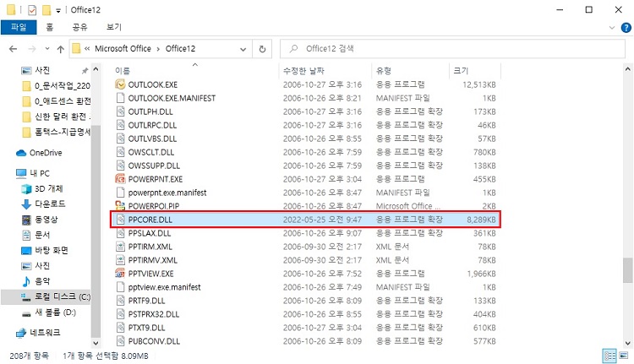This screenshot has height=364, width=634.
Task: Open the 보기 ribbon tab
Action: pos(113,27)
